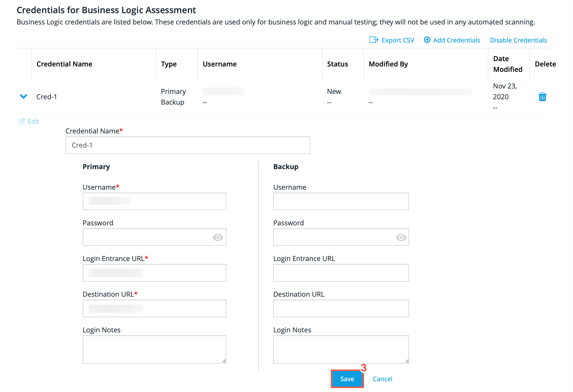Click the Type column header

(169, 64)
